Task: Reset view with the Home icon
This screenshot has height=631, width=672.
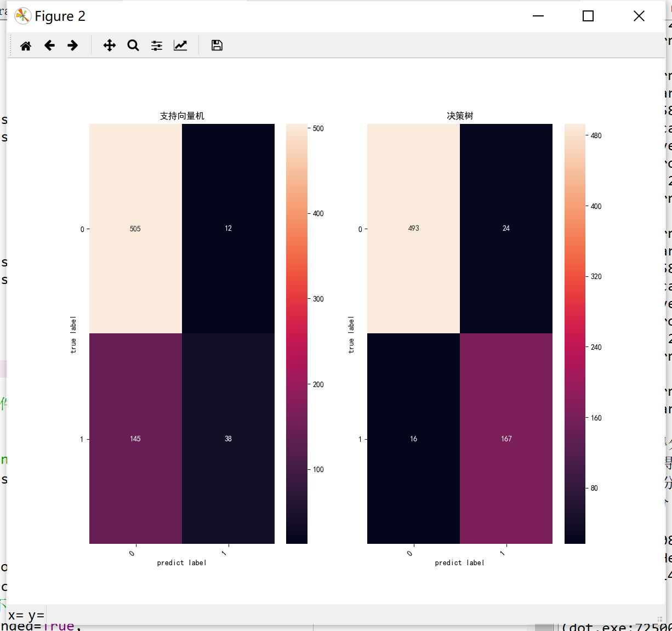Action: [x=26, y=46]
